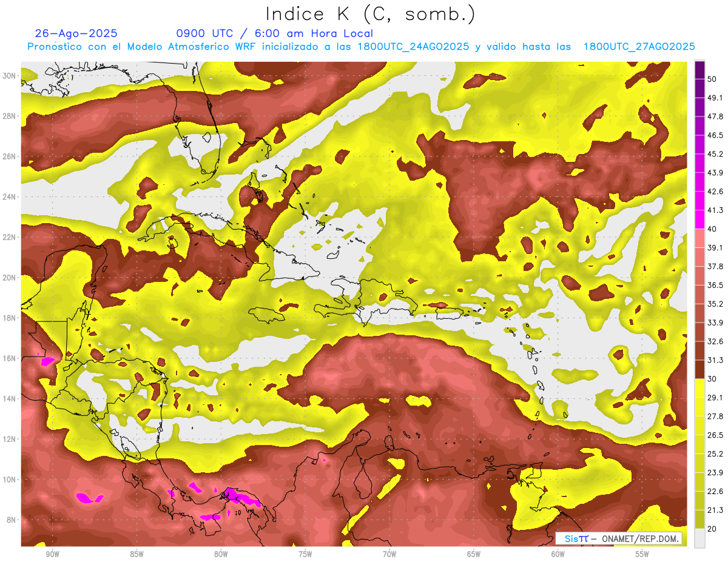Viewport: 728px width, 562px height.
Task: Click the longitude label "80W"
Action: [221, 554]
